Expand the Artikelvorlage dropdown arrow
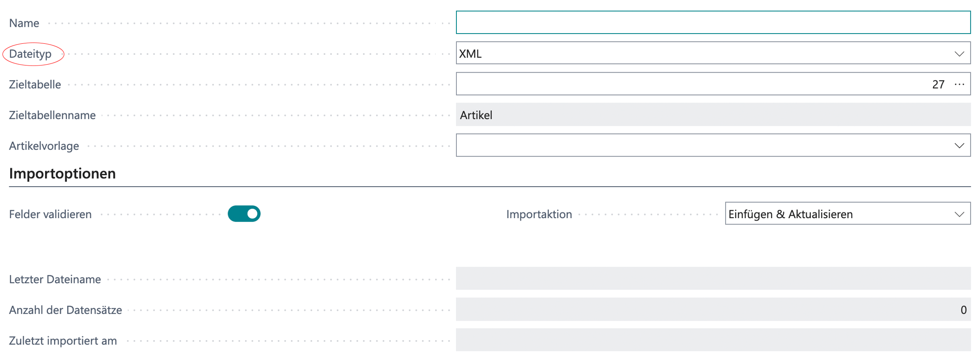 (959, 146)
